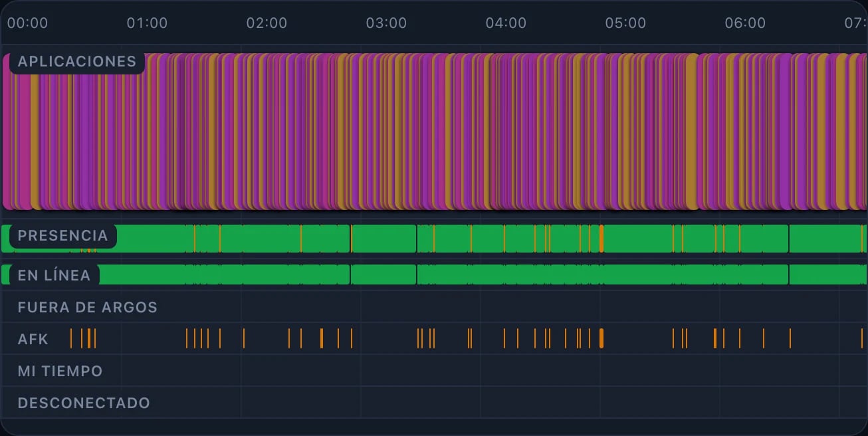868x436 pixels.
Task: Click the PRESENCIA track label
Action: [x=62, y=236]
